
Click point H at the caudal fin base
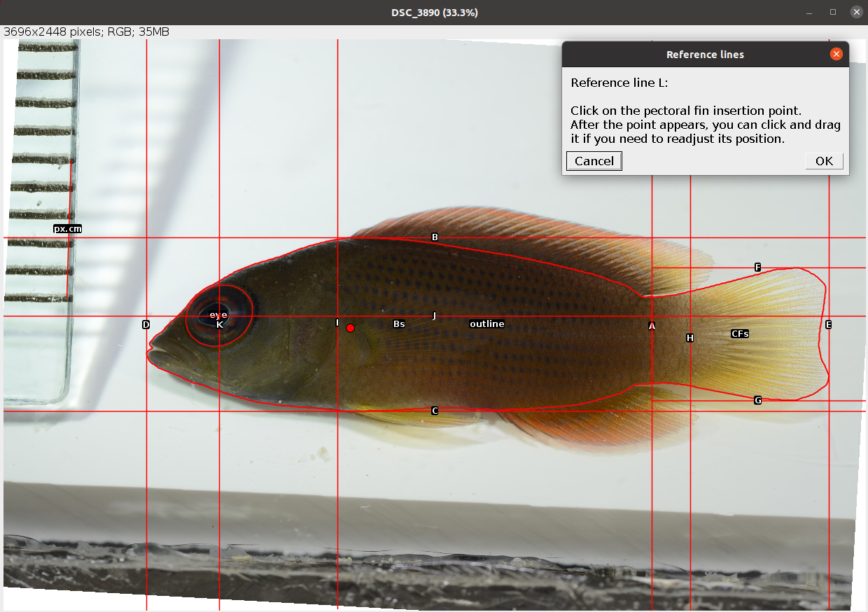689,338
